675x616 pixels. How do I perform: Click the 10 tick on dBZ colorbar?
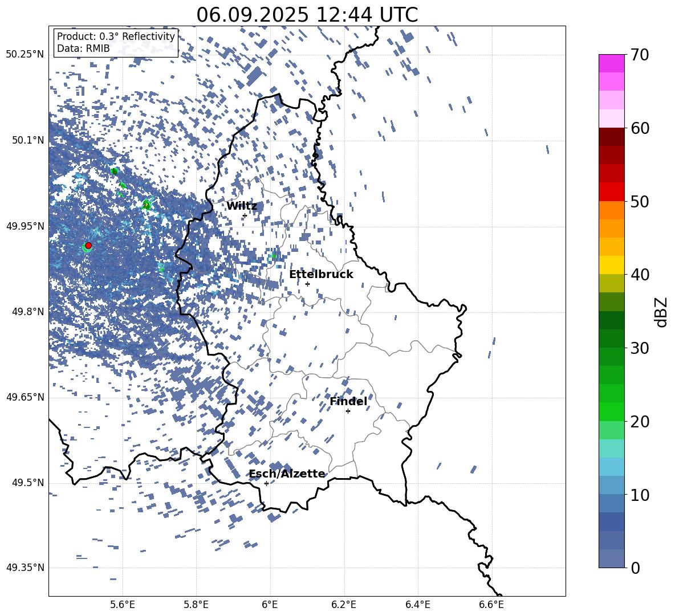639,495
